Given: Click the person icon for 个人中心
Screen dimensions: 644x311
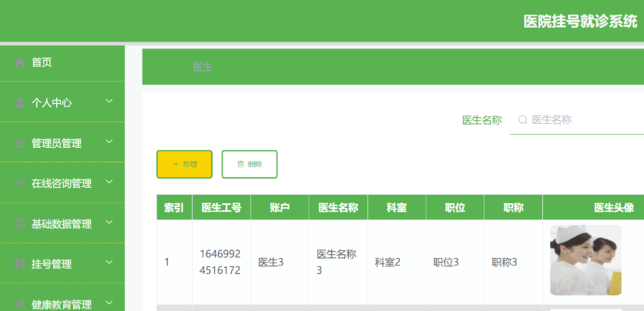Looking at the screenshot, I should click(20, 103).
